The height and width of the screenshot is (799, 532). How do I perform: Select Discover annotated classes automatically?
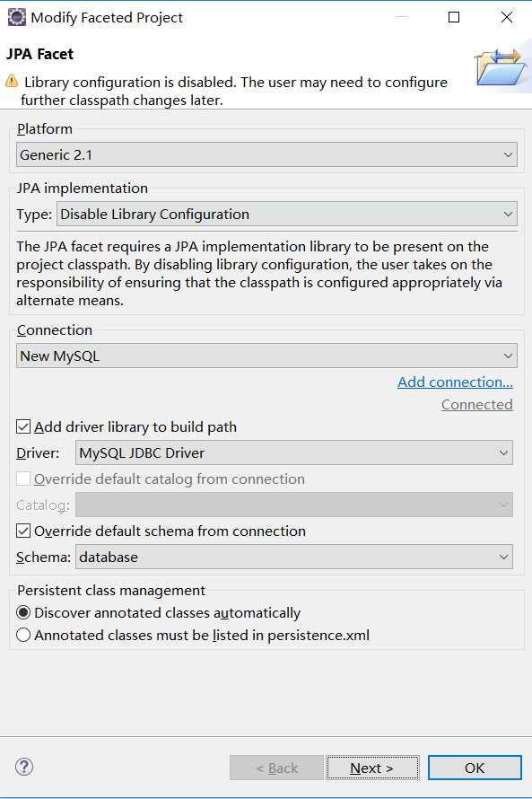click(23, 612)
